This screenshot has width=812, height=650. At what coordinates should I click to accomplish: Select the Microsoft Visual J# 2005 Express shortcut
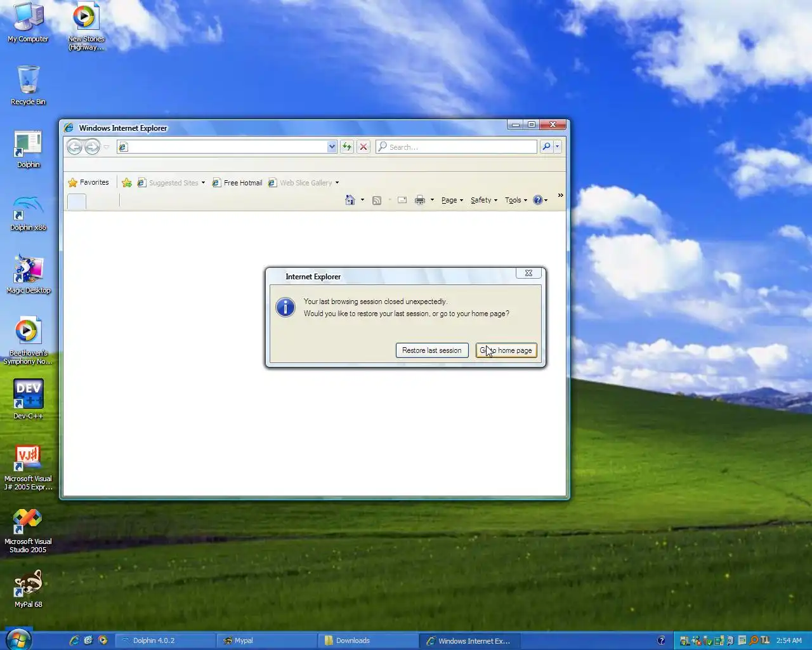coord(28,468)
